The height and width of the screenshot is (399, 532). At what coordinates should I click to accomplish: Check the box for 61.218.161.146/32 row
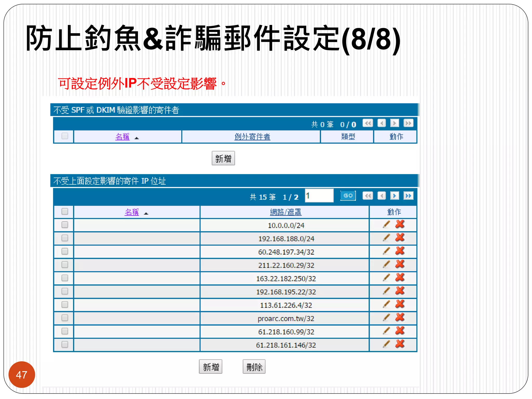point(65,344)
